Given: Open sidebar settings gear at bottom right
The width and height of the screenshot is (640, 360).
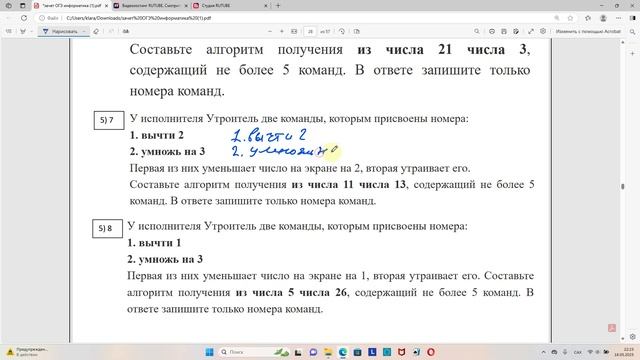Looking at the screenshot, I should [x=632, y=337].
